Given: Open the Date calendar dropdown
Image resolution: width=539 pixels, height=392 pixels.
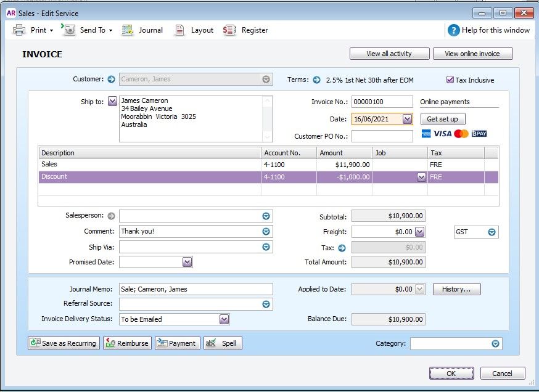Looking at the screenshot, I should (407, 119).
